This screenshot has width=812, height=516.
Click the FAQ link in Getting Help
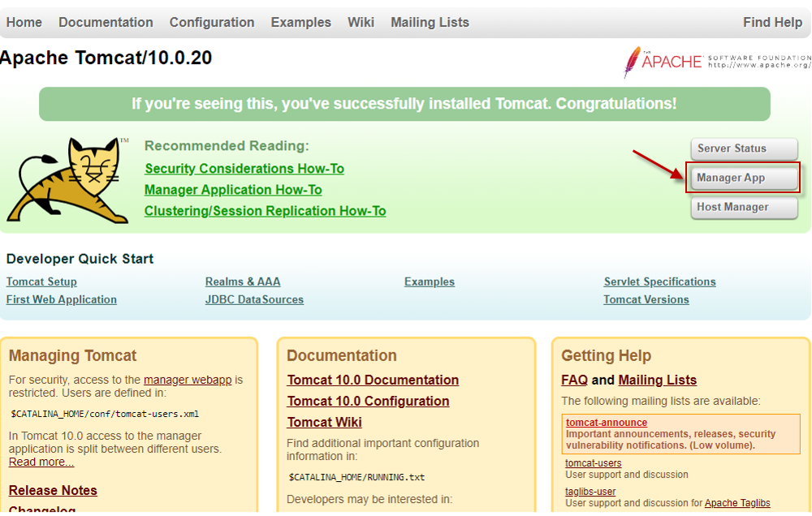click(x=574, y=380)
